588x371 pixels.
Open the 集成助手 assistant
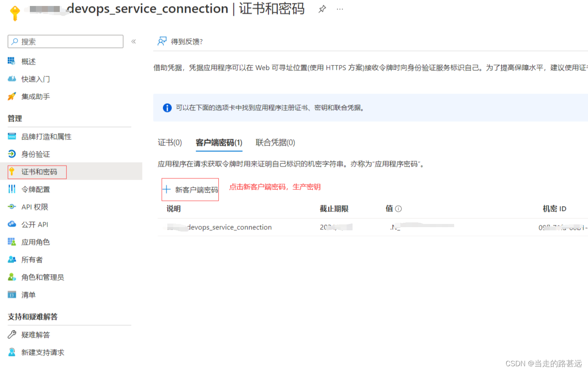(x=35, y=96)
